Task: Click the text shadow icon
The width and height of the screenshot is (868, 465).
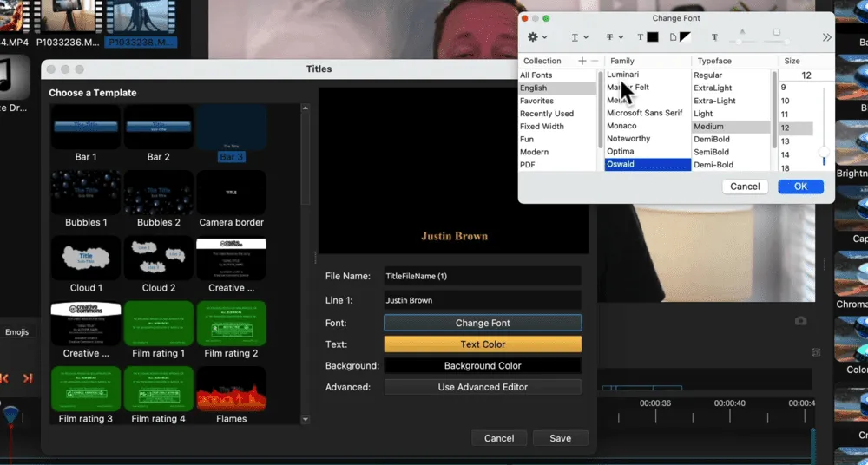Action: click(714, 37)
